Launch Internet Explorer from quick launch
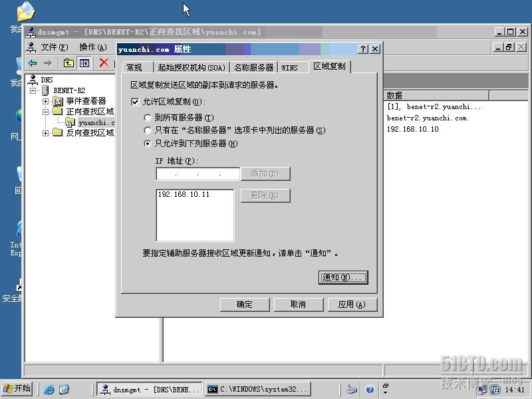 (49, 389)
